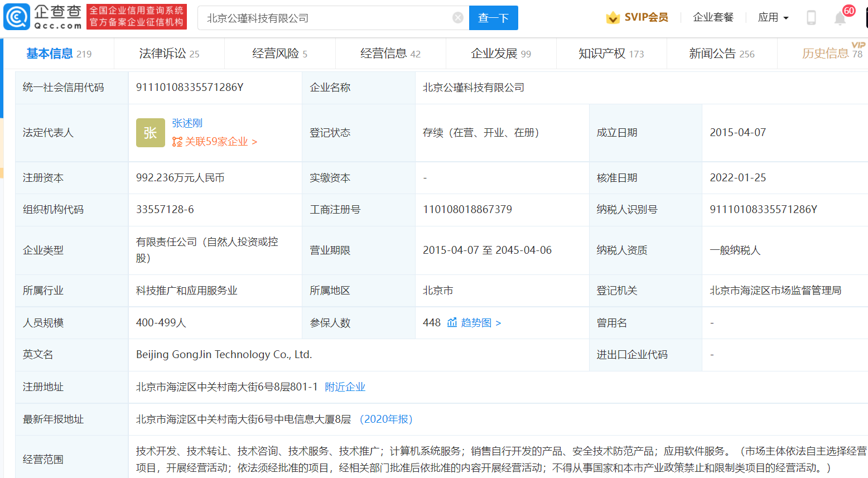The height and width of the screenshot is (478, 868).
Task: Select staff size 400-499人
Action: [161, 322]
